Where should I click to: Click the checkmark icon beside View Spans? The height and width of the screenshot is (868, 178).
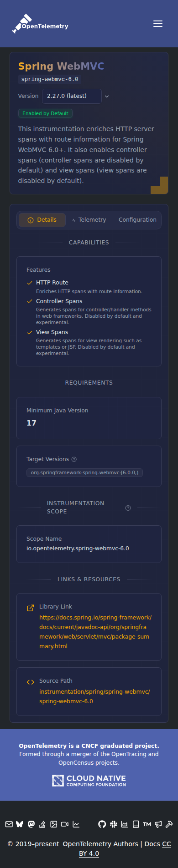[30, 332]
